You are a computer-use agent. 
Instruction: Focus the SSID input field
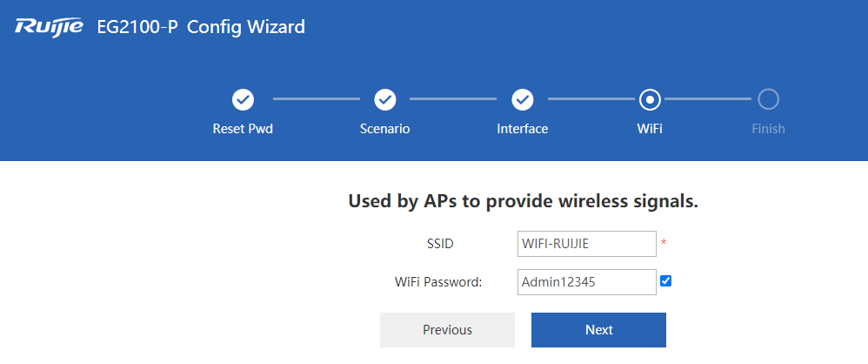(586, 244)
